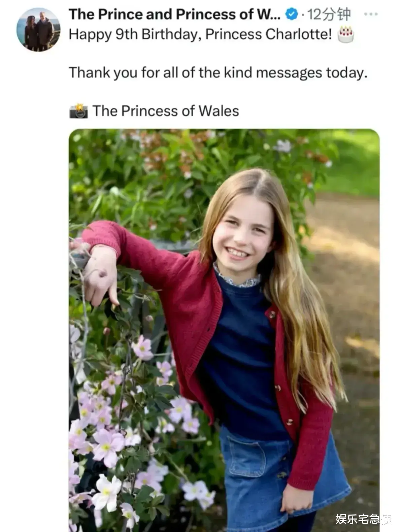
Task: Open the round profile avatar picture
Action: (x=38, y=29)
